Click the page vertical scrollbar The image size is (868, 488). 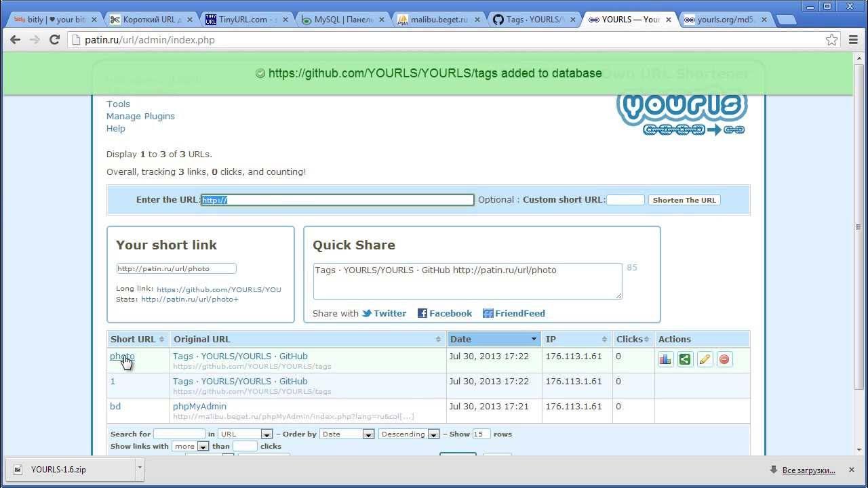[x=859, y=227]
